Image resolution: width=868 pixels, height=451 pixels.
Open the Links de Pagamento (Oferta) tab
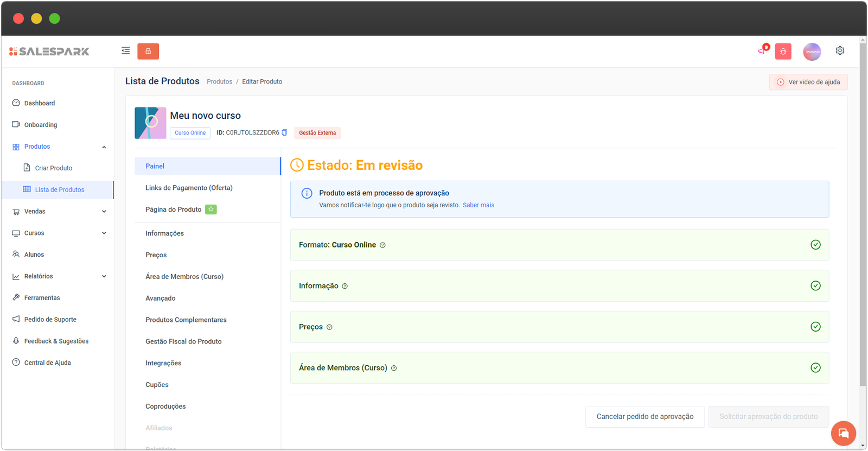pos(189,188)
